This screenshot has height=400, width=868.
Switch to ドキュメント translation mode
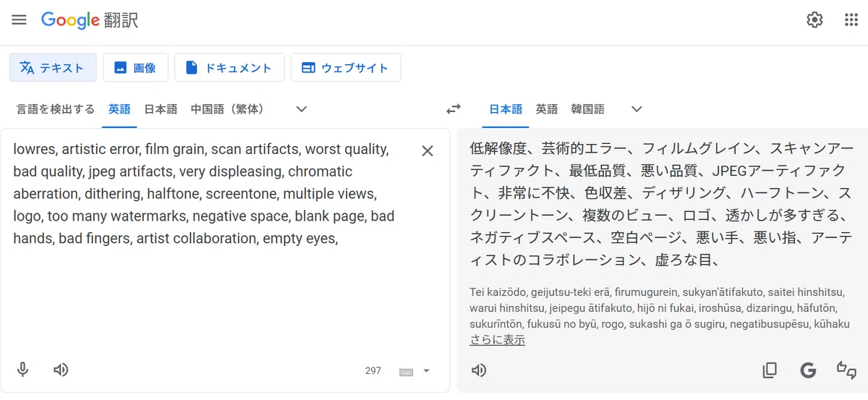pyautogui.click(x=229, y=68)
